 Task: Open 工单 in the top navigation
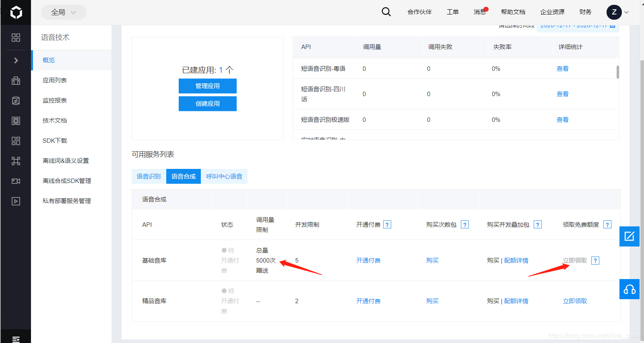[x=452, y=12]
